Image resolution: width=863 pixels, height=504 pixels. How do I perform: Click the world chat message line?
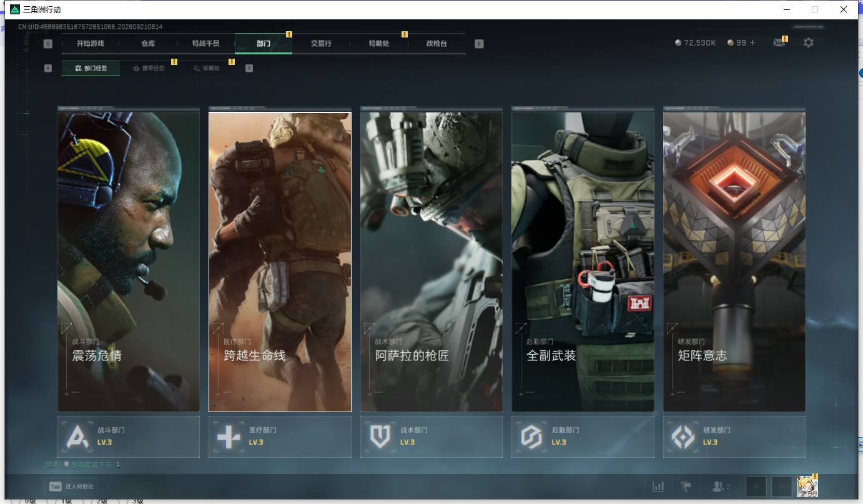[x=82, y=465]
